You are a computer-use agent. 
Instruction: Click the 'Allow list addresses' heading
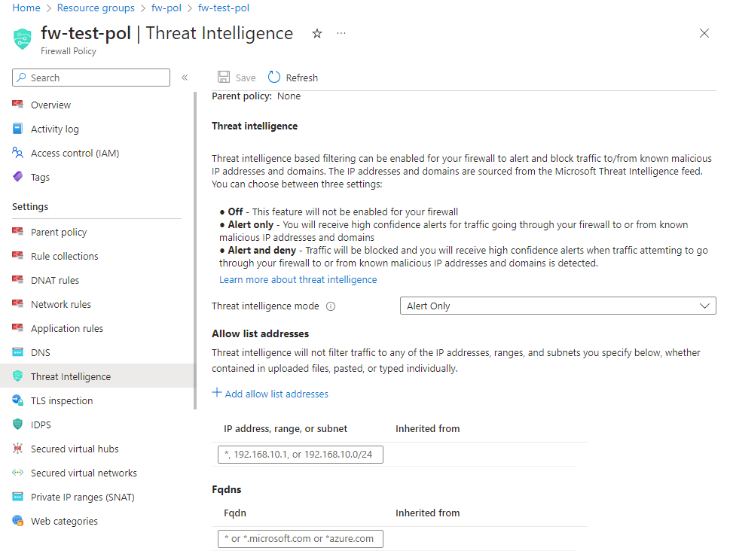click(x=260, y=334)
